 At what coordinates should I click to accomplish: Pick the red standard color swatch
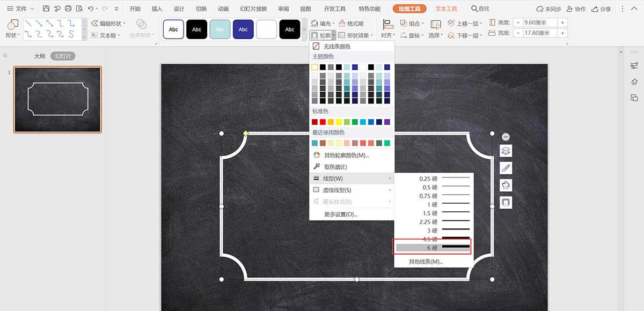pos(323,122)
